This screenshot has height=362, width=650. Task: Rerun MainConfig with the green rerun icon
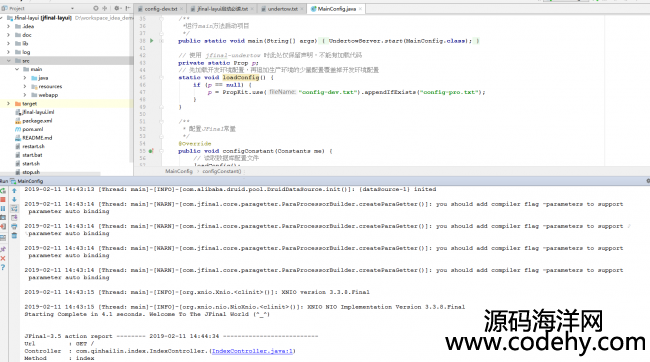(3, 191)
